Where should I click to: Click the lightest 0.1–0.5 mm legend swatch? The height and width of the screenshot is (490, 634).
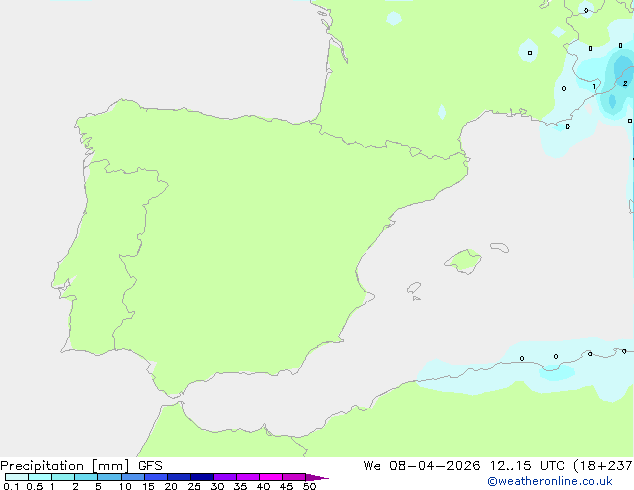click(x=17, y=477)
